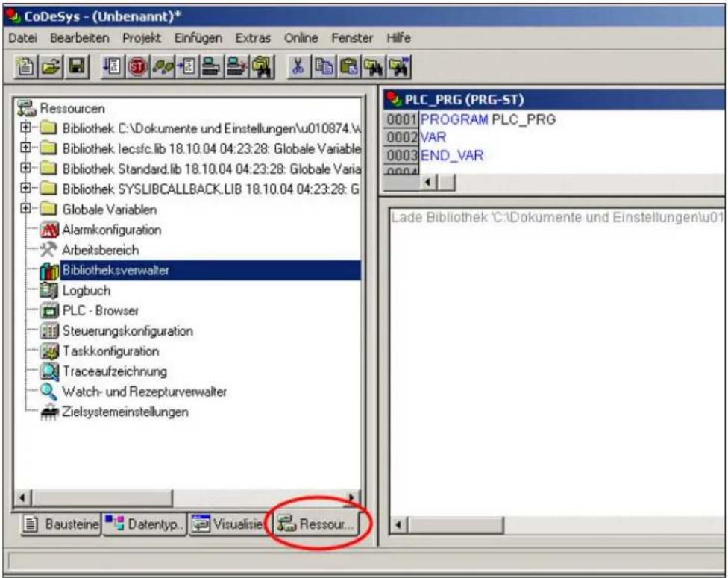Select Steuerungskonfiguration label in tree

tap(128, 331)
